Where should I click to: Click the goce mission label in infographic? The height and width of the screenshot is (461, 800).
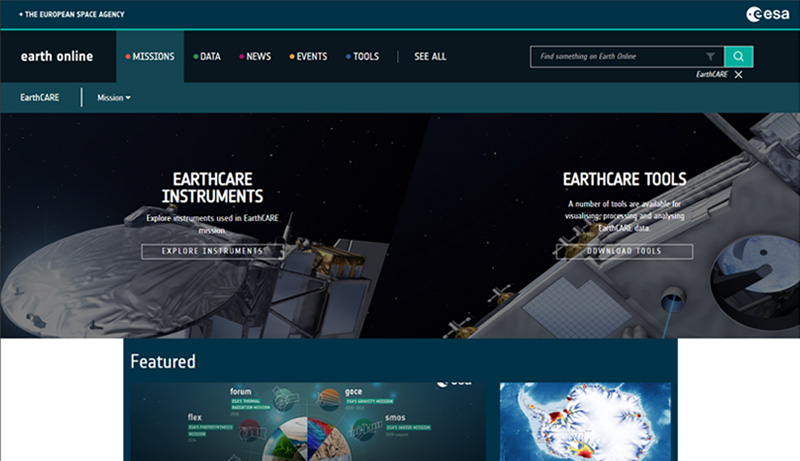[x=353, y=392]
